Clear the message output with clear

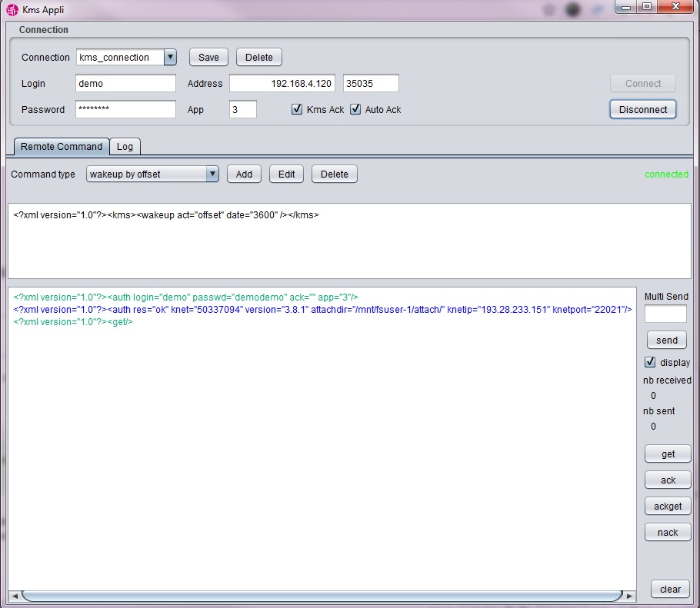(x=670, y=590)
